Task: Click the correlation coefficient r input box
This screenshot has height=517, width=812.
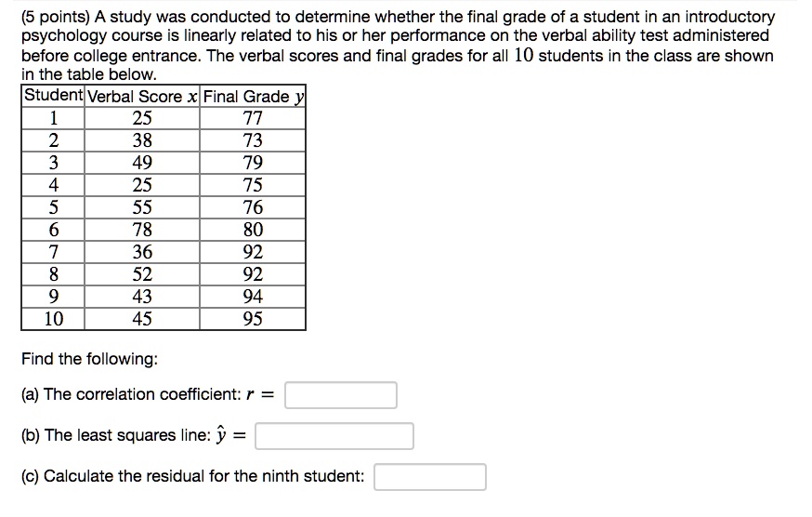Action: [341, 395]
